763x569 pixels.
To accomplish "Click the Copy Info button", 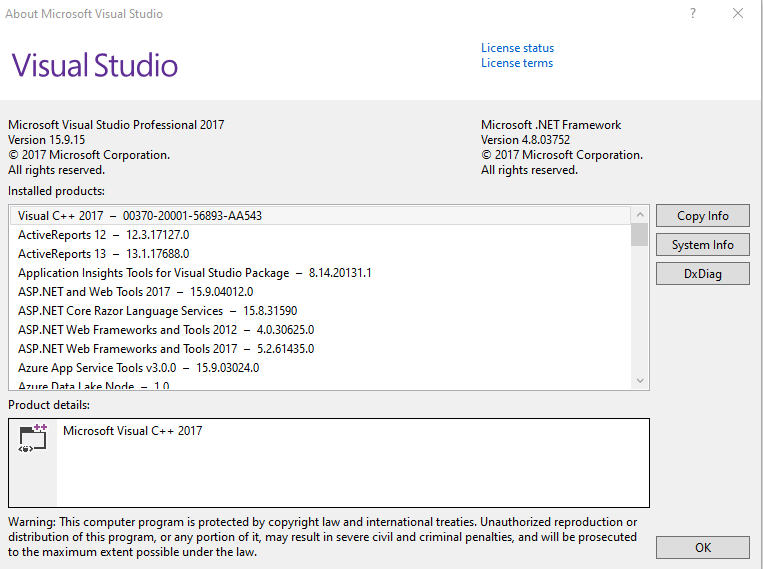I will [703, 216].
